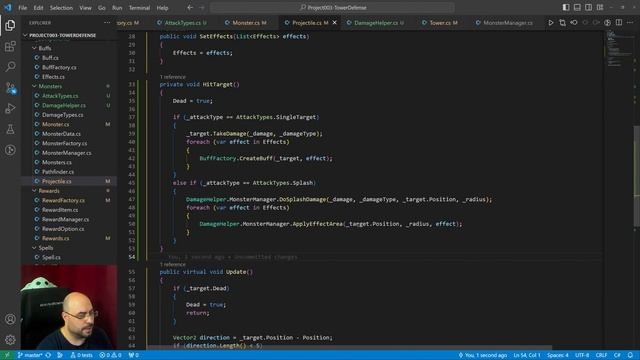The height and width of the screenshot is (360, 640).
Task: Open Pathfinder.cs file
Action: 58,172
